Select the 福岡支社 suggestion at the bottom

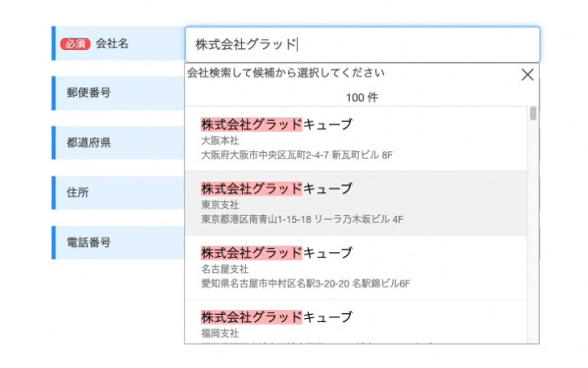(x=356, y=322)
